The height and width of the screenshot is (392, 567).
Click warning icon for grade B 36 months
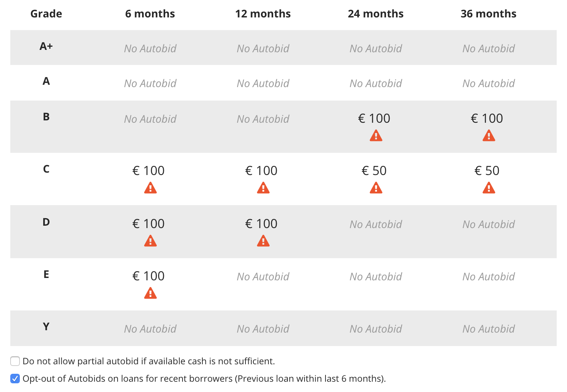point(489,136)
